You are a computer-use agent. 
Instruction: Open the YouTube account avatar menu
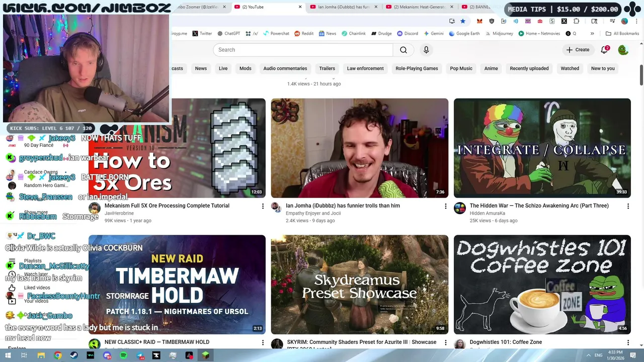click(623, 50)
